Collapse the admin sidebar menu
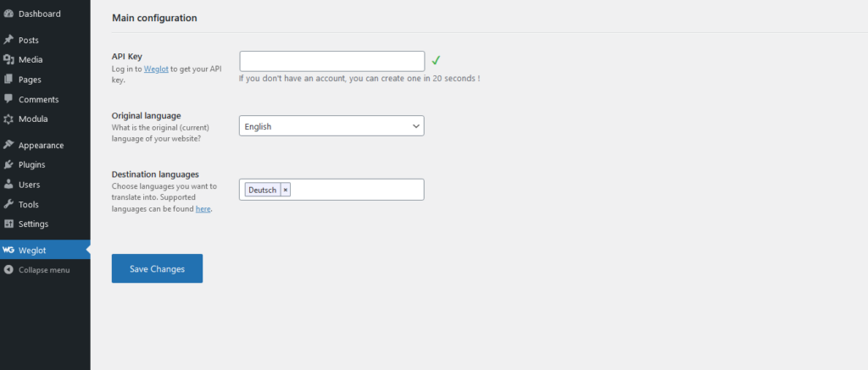Screen dimensions: 868x370 43,270
